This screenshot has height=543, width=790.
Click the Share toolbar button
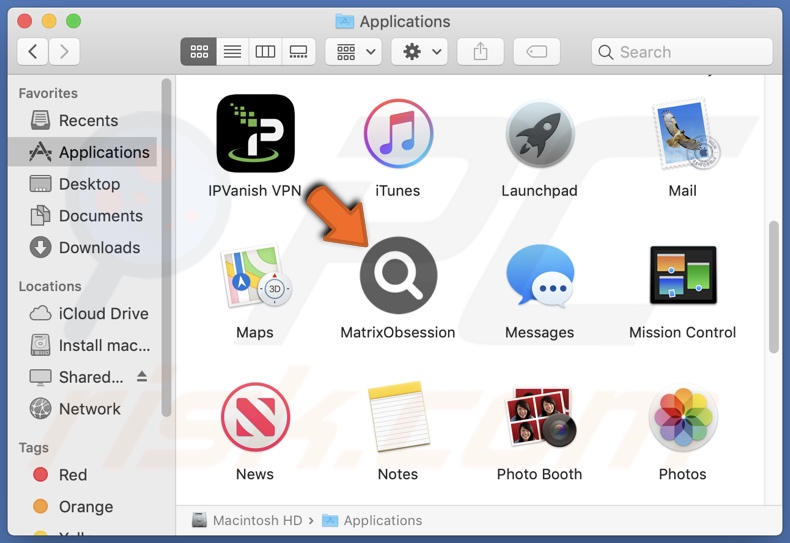[x=480, y=51]
